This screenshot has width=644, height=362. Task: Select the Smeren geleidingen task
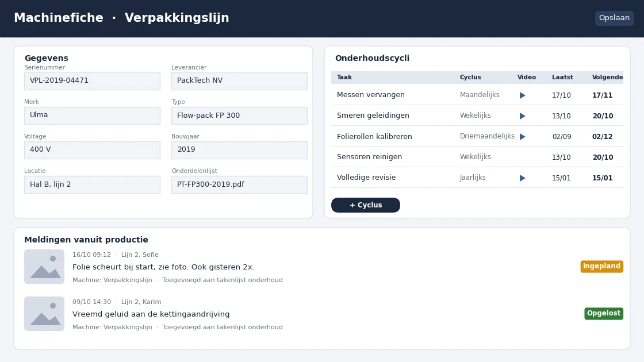(373, 115)
